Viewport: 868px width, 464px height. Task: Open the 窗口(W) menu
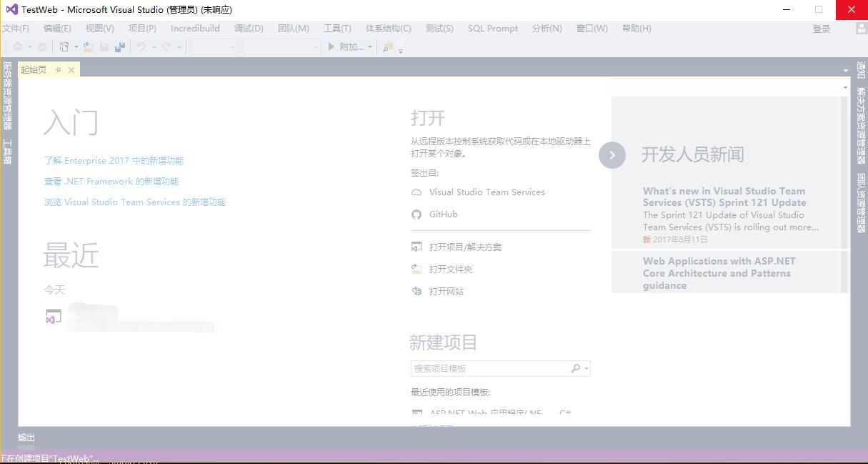[592, 29]
